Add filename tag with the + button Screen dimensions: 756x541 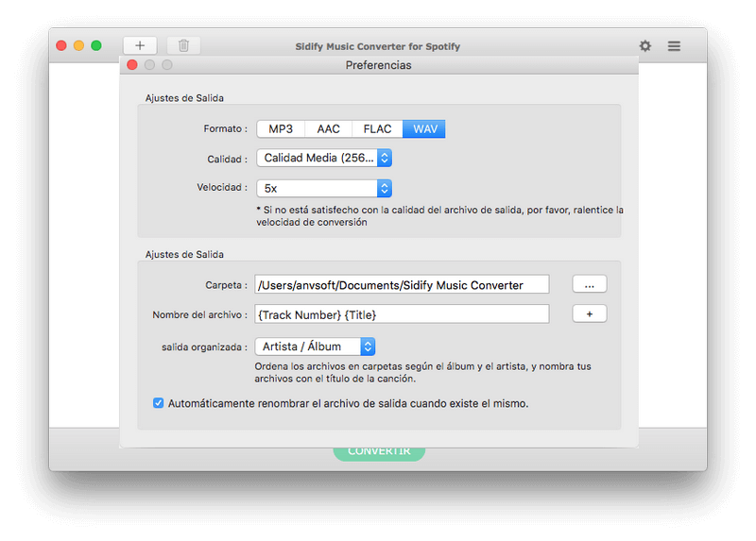pos(589,314)
